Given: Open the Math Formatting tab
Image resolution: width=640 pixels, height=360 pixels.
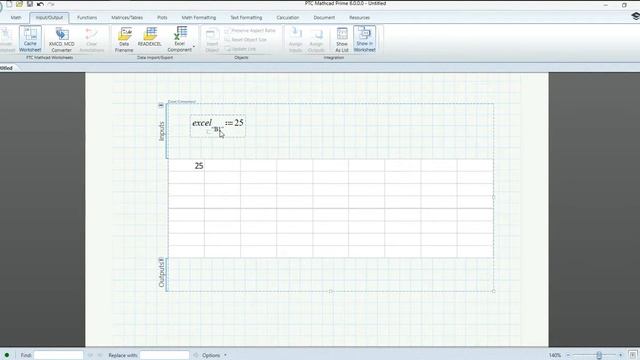Looking at the screenshot, I should pyautogui.click(x=199, y=18).
